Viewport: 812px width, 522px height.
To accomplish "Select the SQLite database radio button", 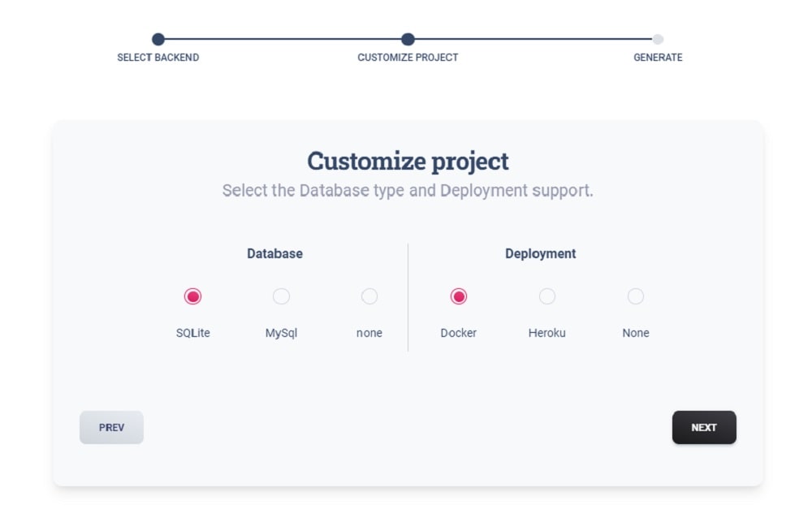I will [192, 296].
